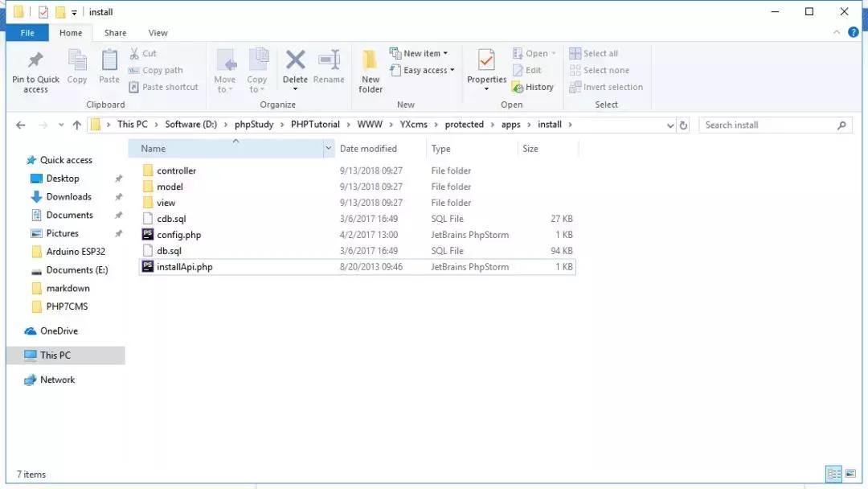Switch to details view layout
Viewport: 868px width, 489px height.
pos(834,474)
